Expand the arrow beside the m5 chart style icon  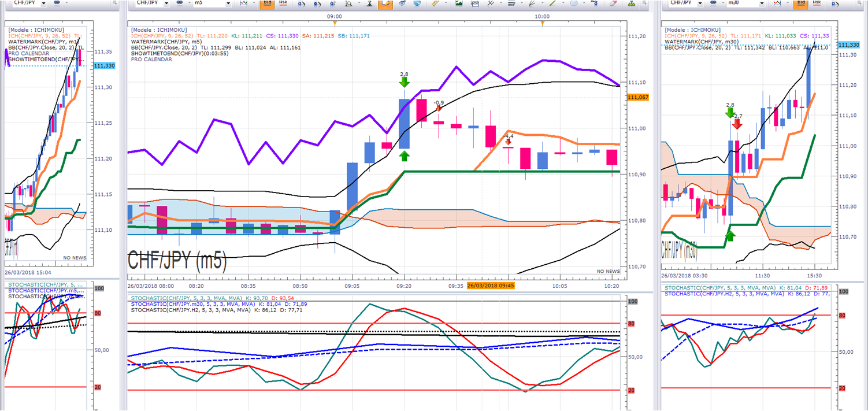pos(254,3)
